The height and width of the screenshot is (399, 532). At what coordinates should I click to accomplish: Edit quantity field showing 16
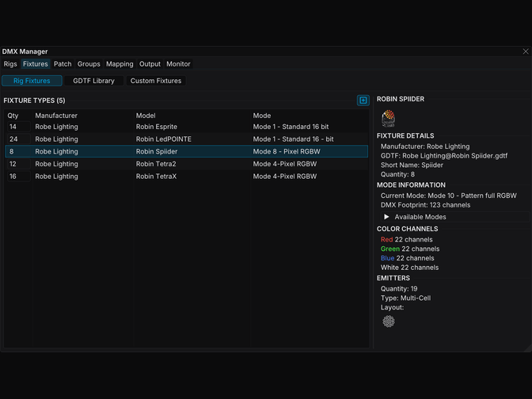(x=19, y=177)
